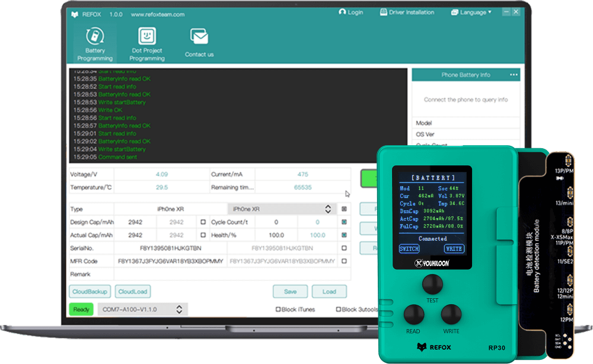Tick the Design Cap/mAh checkbox
593x364 pixels.
[203, 222]
